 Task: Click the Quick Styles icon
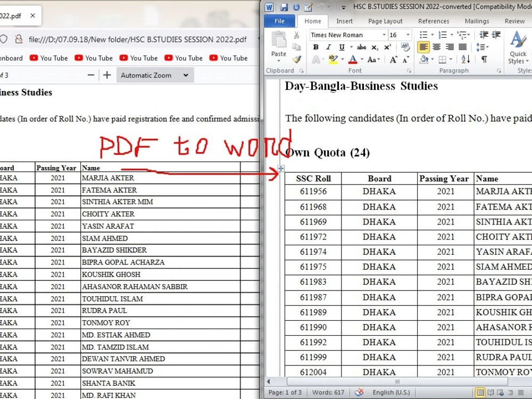point(518,47)
